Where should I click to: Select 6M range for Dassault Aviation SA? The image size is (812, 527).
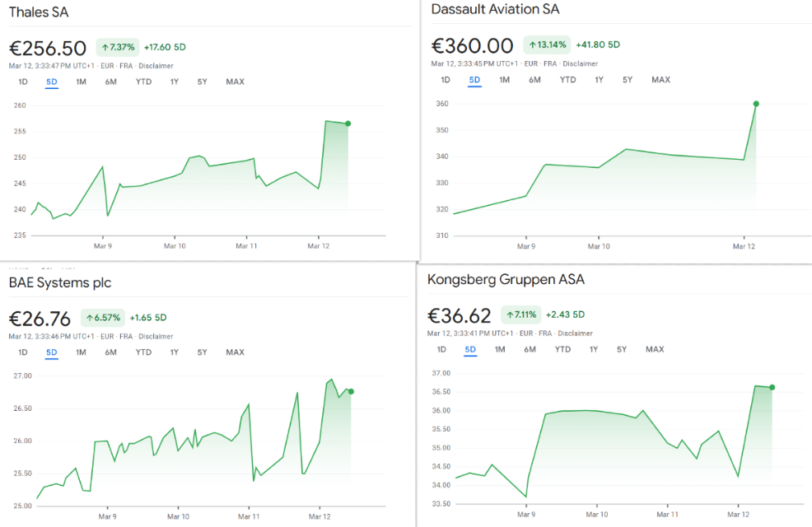pos(534,80)
